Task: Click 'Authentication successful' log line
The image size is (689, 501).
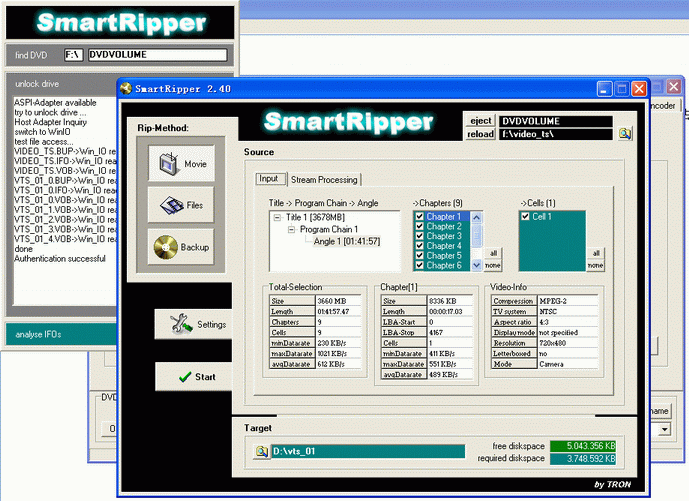Action: 60,258
